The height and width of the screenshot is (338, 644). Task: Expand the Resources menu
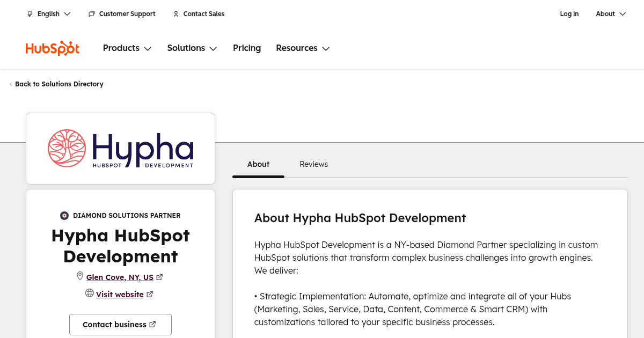click(303, 48)
